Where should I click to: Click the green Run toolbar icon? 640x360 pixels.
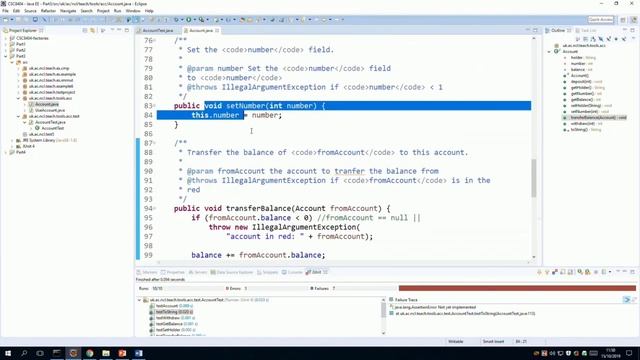click(x=189, y=20)
